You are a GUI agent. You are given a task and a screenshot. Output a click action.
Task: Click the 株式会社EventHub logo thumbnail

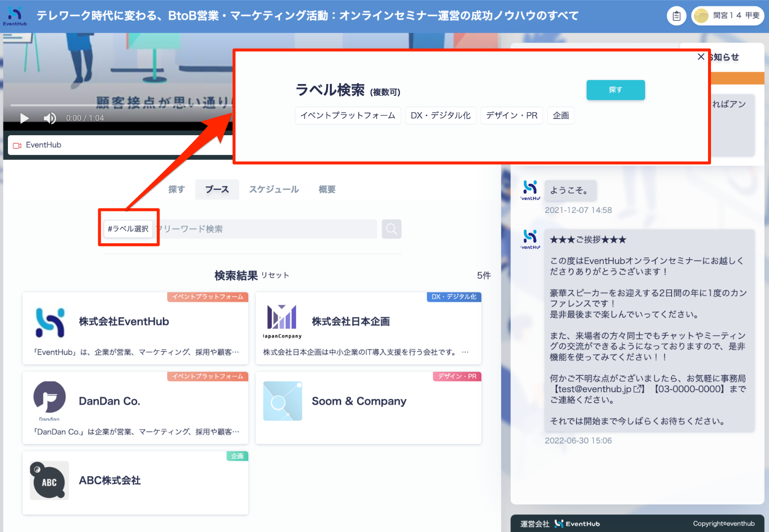coord(50,323)
